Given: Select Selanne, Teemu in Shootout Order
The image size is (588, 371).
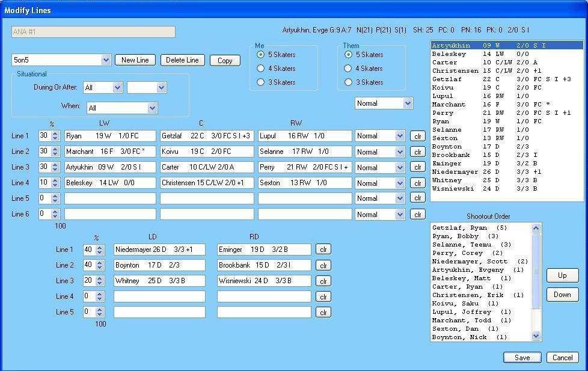Looking at the screenshot, I should (471, 245).
